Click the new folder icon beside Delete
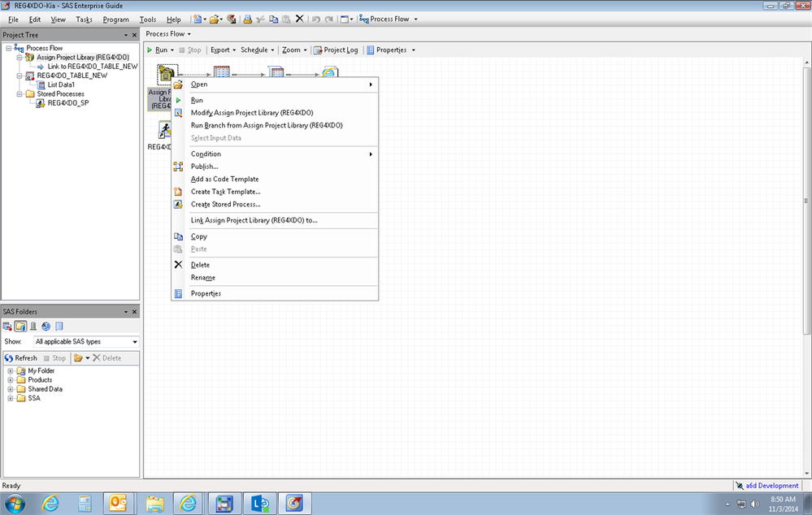 tap(78, 358)
